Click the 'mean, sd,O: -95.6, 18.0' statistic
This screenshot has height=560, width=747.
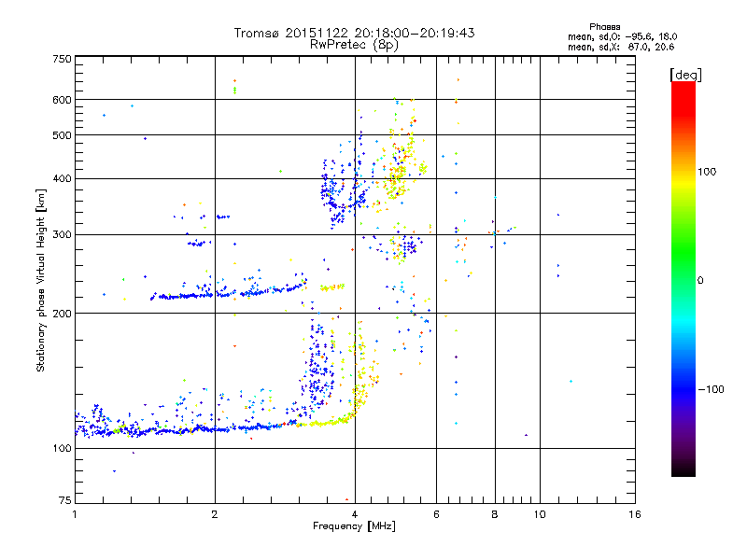622,36
